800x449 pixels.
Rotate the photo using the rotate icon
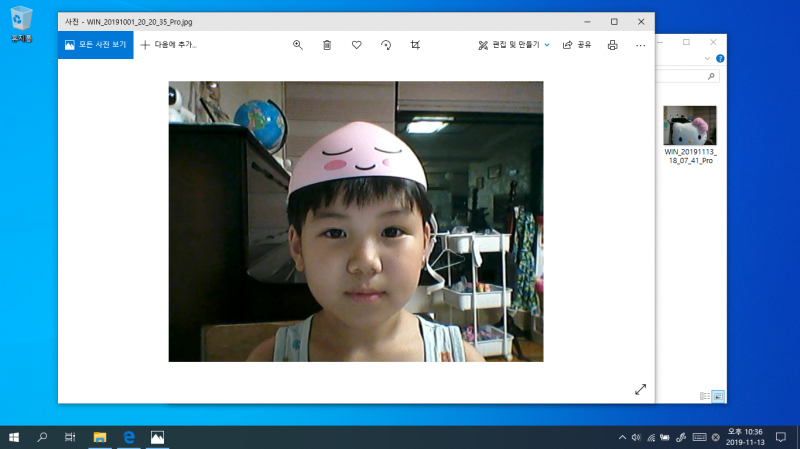386,45
